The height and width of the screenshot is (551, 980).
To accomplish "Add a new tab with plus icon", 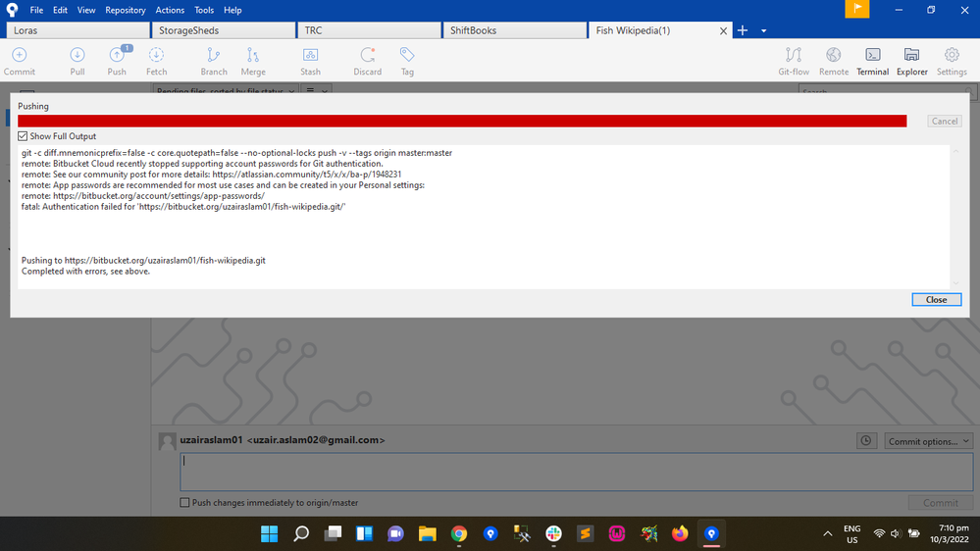I will (743, 30).
